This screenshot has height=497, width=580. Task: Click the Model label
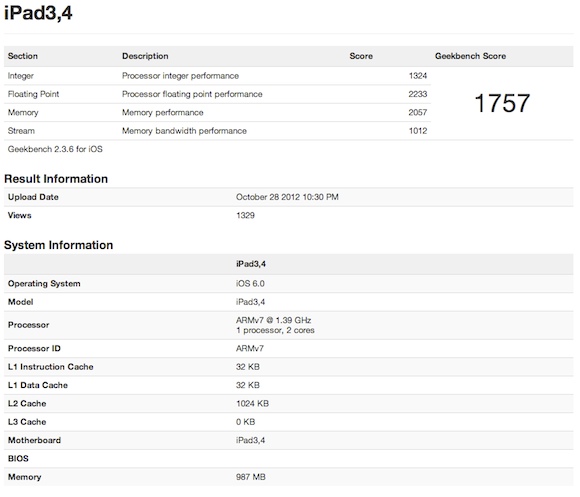(20, 302)
